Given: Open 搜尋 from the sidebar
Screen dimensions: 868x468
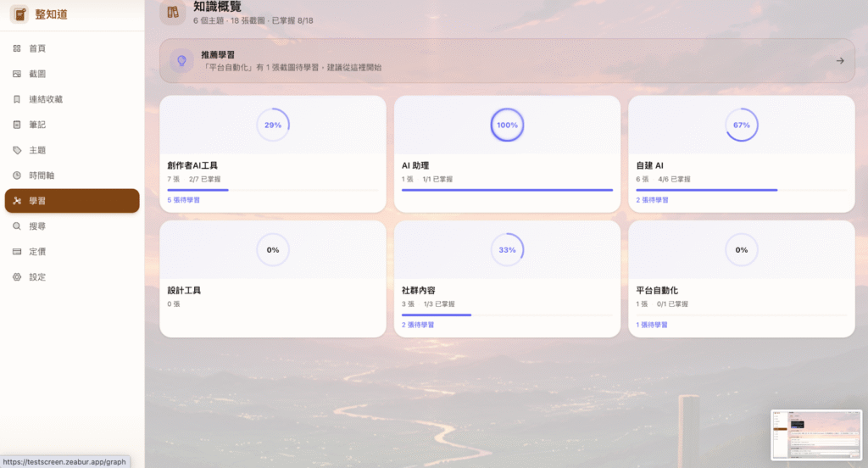Looking at the screenshot, I should click(x=72, y=226).
